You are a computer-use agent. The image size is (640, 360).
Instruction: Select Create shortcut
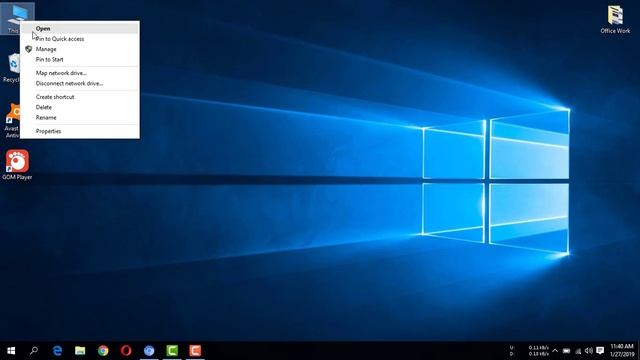point(80,97)
